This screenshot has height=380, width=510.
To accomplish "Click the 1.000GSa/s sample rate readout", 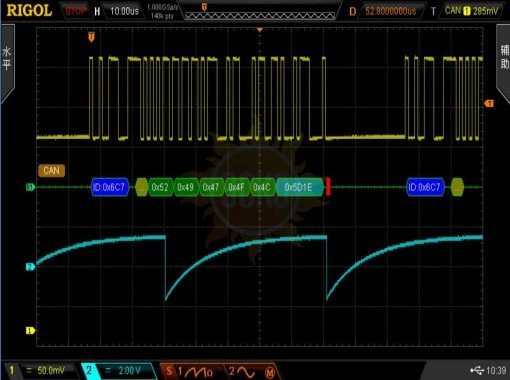I will 162,7.
